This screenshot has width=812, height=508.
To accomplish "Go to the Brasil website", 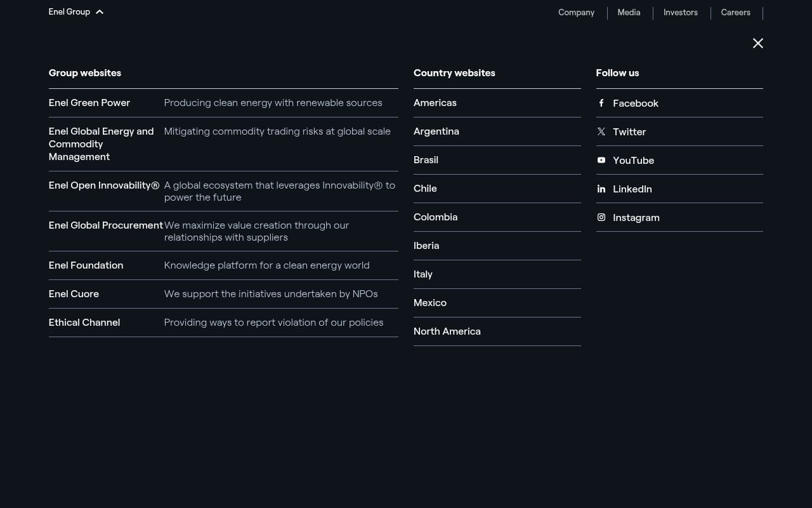I will point(426,160).
